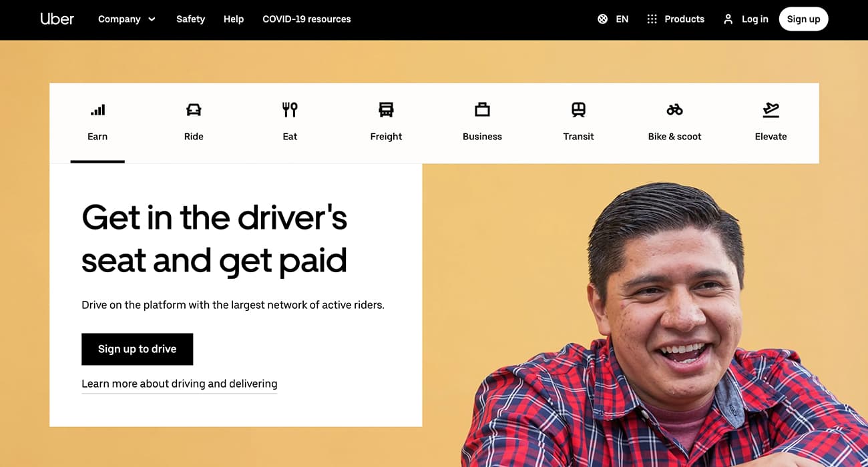
Task: Select the Bike & scoot bicycle icon
Action: point(674,109)
